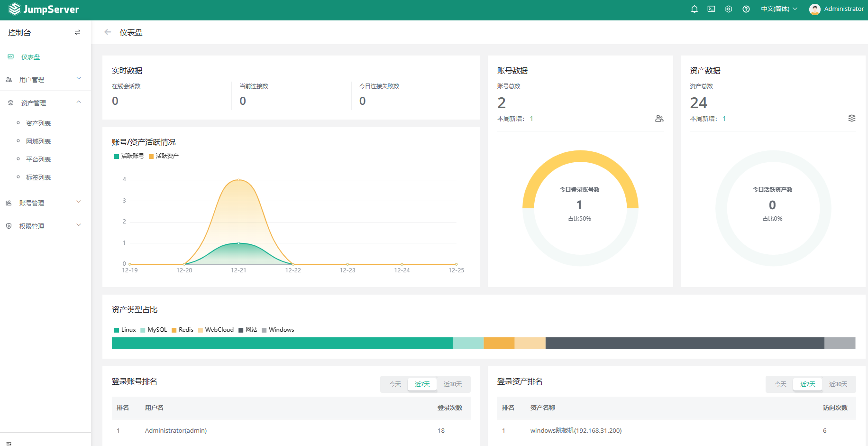Expand the 账号管理 menu chevron

pos(79,202)
